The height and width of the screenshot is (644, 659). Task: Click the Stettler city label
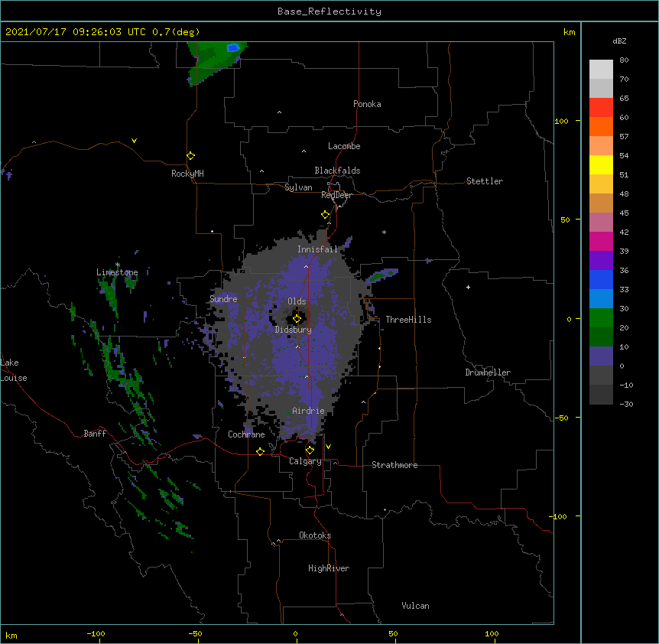(x=485, y=181)
